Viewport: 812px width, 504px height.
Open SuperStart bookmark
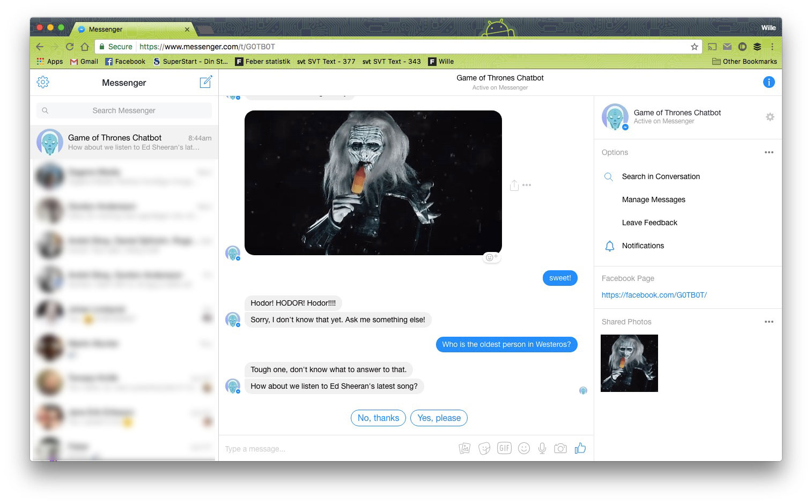[190, 62]
